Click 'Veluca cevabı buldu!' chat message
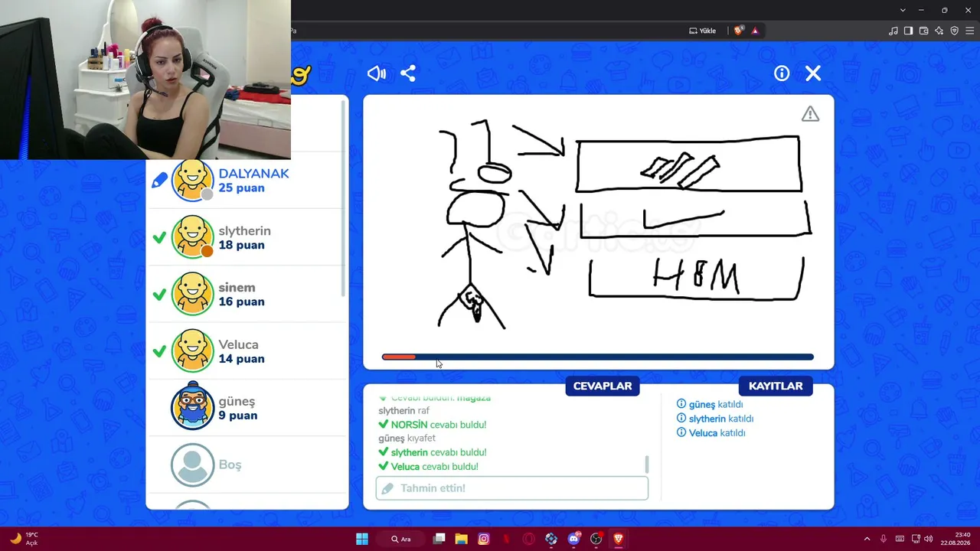The height and width of the screenshot is (551, 980). [x=429, y=467]
